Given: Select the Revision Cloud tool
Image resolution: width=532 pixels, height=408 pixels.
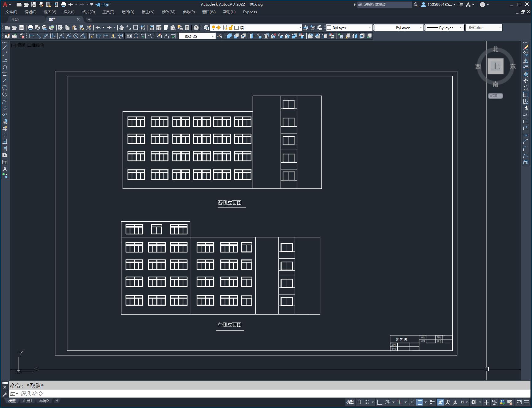Looking at the screenshot, I should point(5,94).
